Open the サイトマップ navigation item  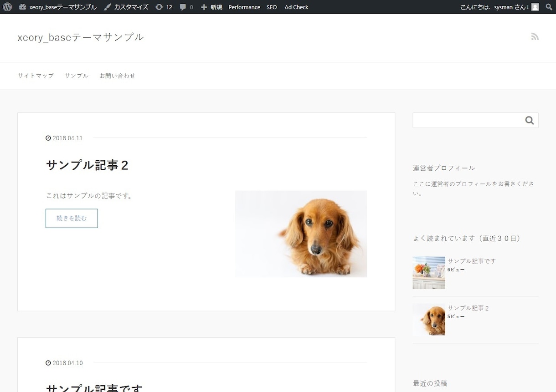[36, 76]
